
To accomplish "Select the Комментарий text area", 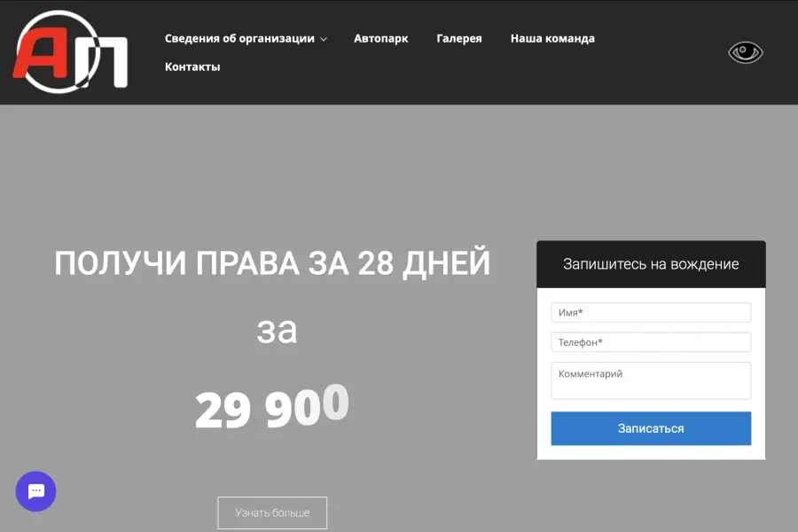I will point(651,380).
